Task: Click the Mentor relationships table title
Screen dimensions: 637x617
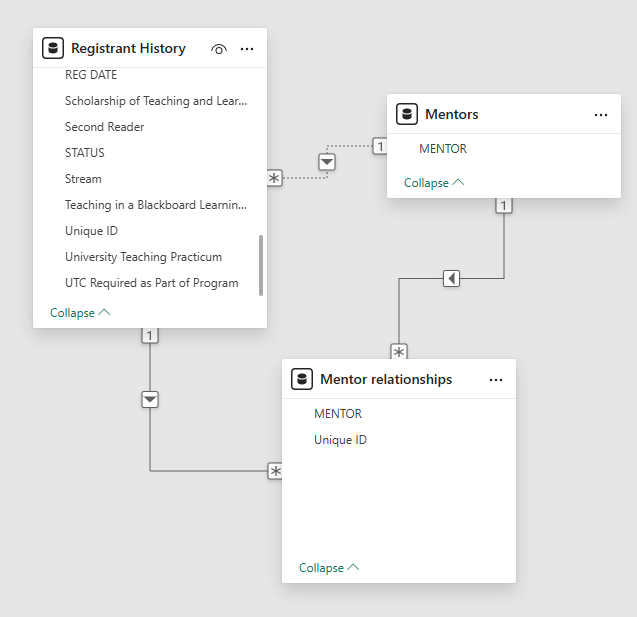Action: pos(386,379)
